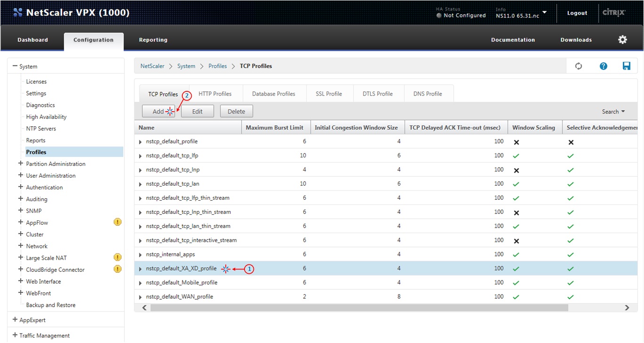
Task: Click the NetScaler logo icon
Action: (x=18, y=13)
